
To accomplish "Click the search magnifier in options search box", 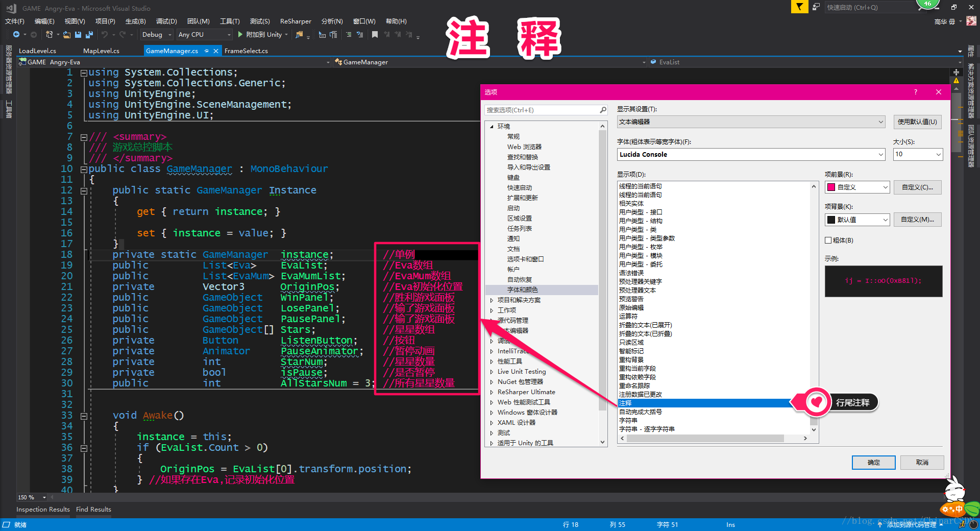I will (603, 110).
